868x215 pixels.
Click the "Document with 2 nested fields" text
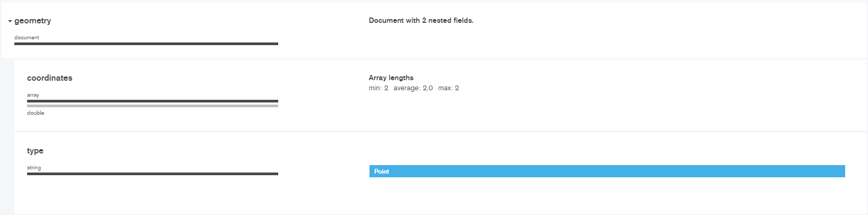[x=421, y=21]
